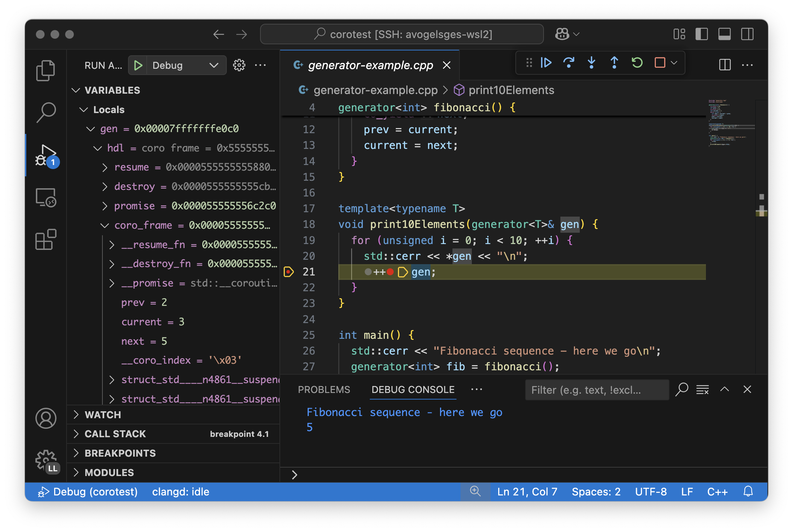Open the Debug configuration dropdown
The width and height of the screenshot is (793, 532).
pyautogui.click(x=214, y=65)
